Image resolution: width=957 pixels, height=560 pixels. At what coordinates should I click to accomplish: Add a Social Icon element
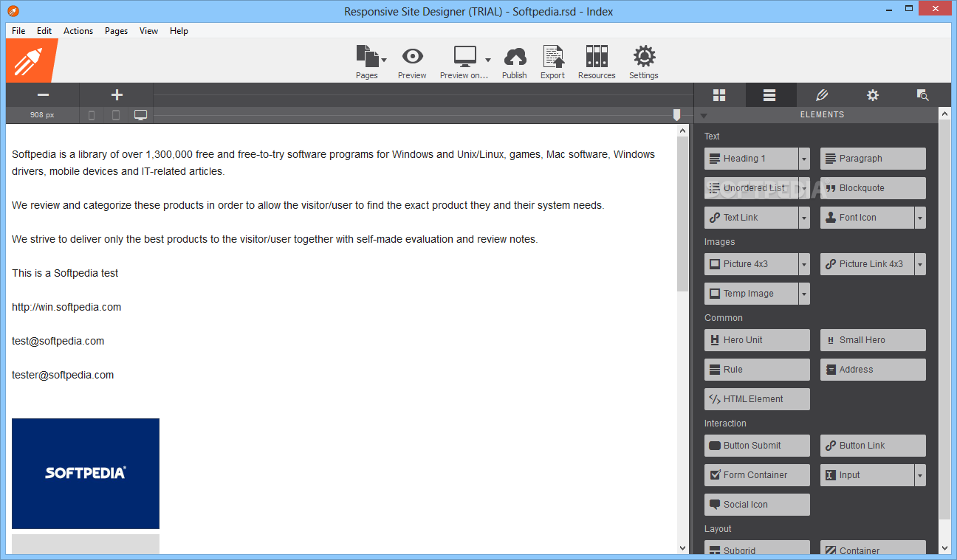point(757,505)
